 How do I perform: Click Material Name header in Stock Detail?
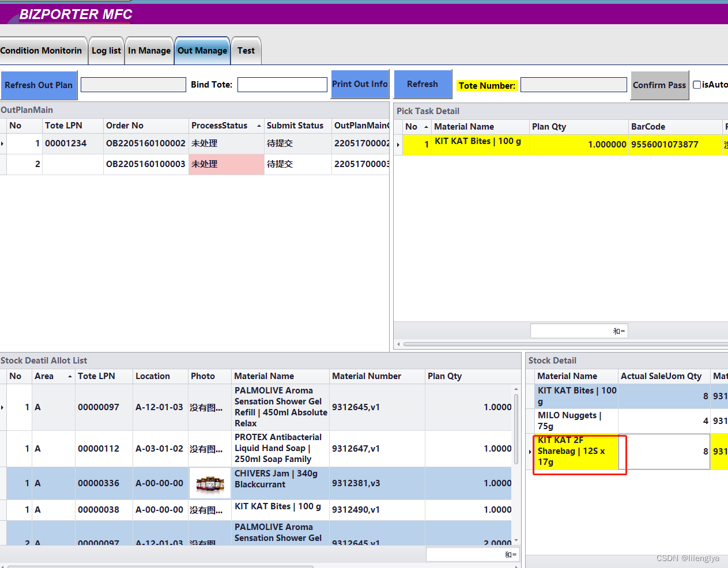pyautogui.click(x=576, y=376)
